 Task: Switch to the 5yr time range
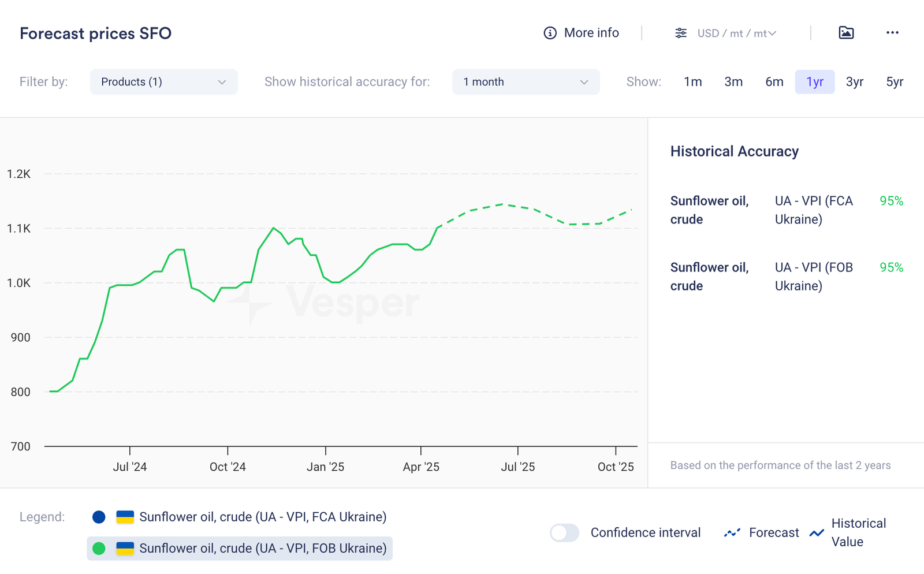(895, 82)
